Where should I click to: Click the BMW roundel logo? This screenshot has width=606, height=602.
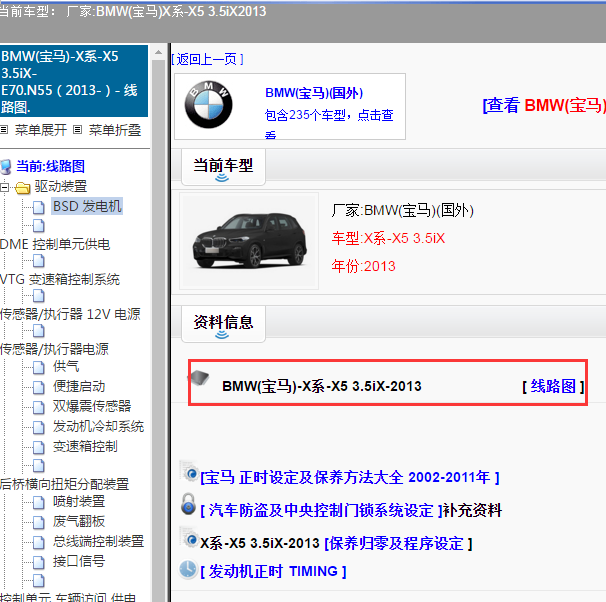[x=208, y=105]
